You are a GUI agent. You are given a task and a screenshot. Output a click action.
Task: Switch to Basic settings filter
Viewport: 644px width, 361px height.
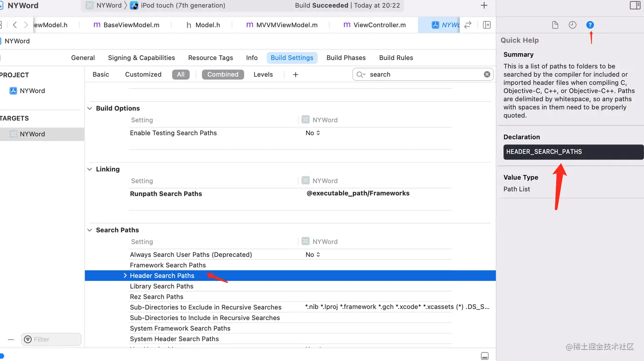tap(101, 74)
